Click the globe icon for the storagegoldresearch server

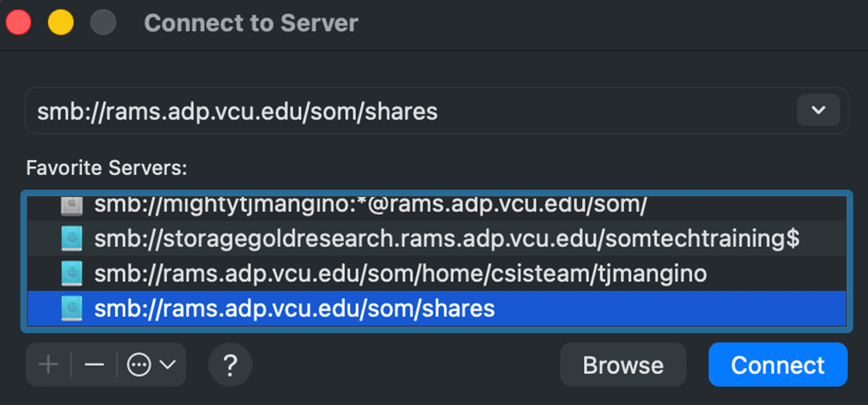[72, 238]
